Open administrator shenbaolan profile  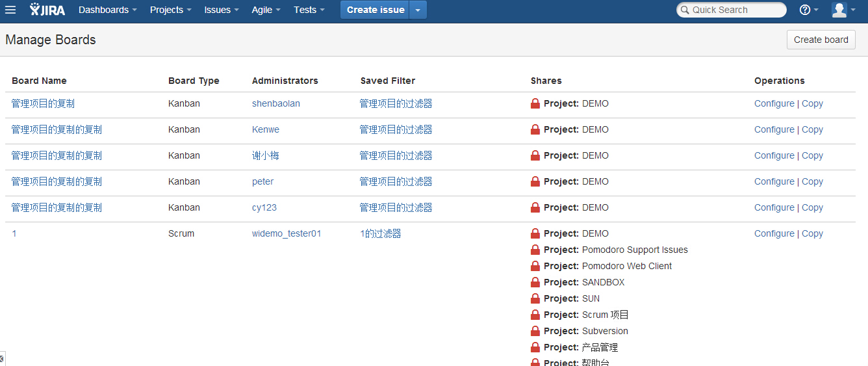pos(276,103)
